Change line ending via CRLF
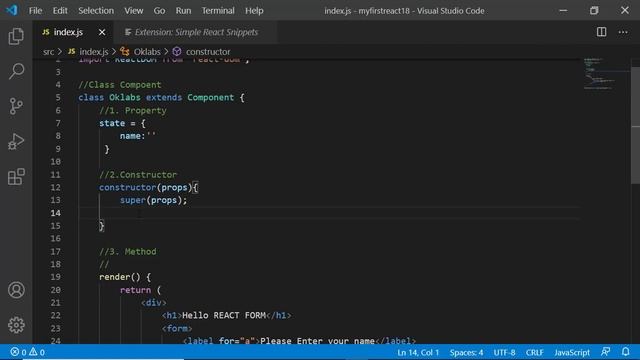 [534, 352]
